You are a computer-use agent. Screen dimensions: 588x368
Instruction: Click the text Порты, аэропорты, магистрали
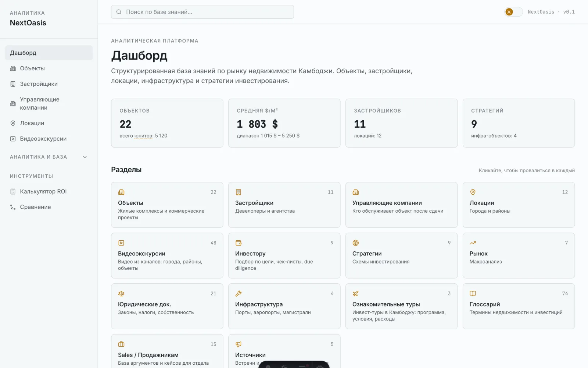pos(273,312)
